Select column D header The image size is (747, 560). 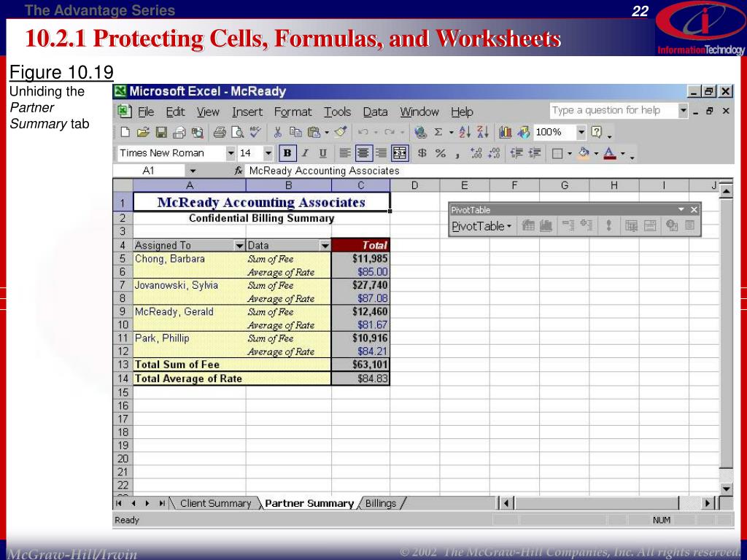[x=414, y=185]
